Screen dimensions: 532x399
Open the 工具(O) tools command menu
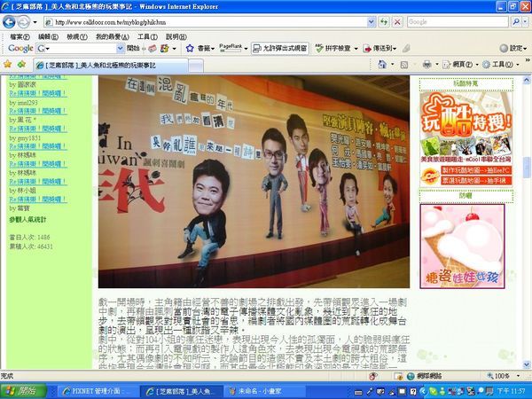click(501, 64)
